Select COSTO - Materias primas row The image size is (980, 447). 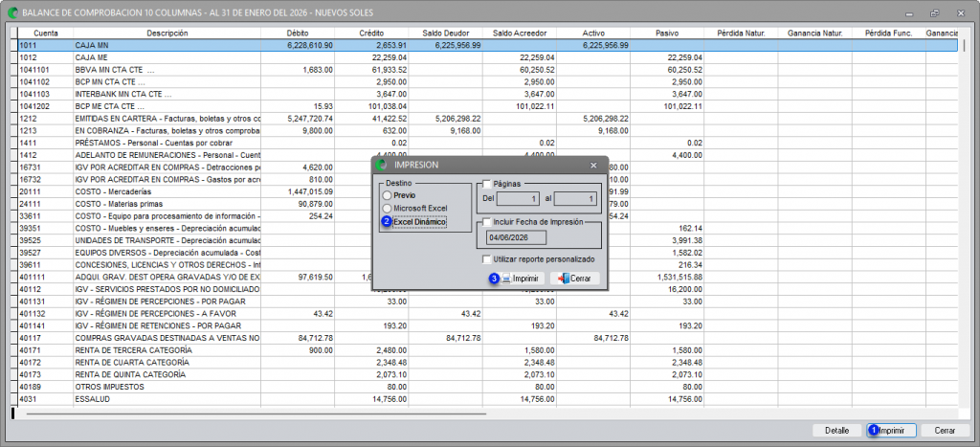(487, 204)
